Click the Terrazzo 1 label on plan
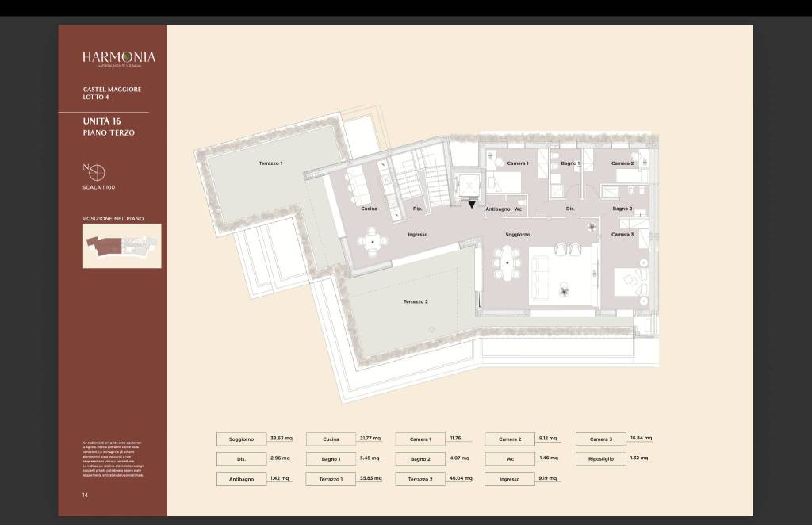The height and width of the screenshot is (525, 812). pyautogui.click(x=270, y=163)
